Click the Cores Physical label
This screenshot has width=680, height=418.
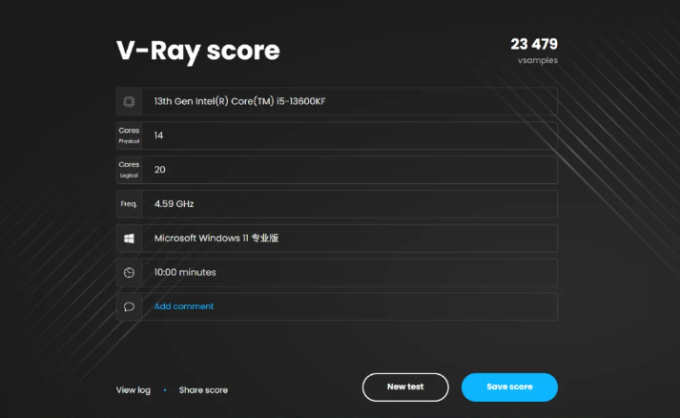pyautogui.click(x=129, y=135)
